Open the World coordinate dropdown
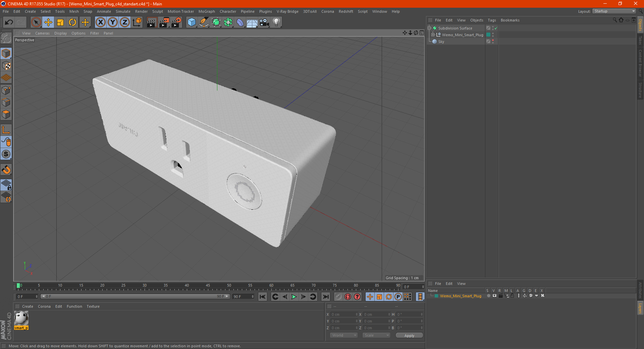The image size is (644, 349). click(344, 336)
